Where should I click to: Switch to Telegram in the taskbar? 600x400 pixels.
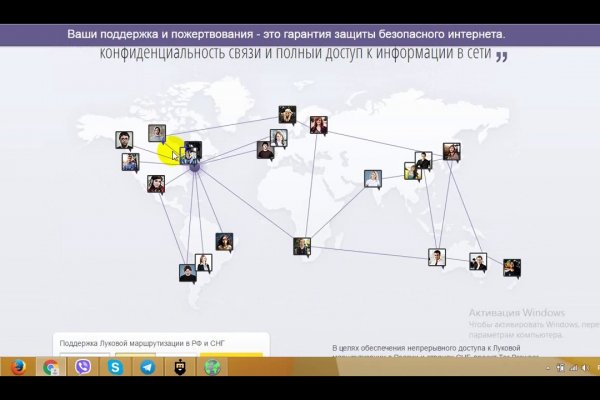tap(147, 367)
